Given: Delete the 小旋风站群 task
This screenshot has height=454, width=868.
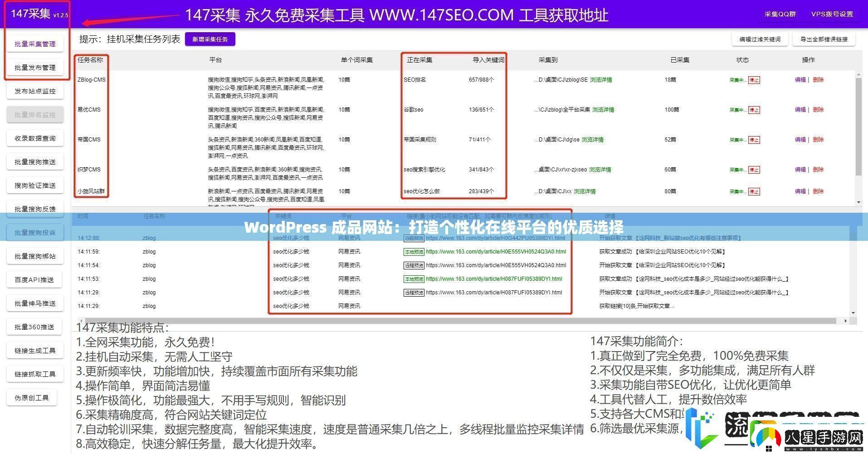Looking at the screenshot, I should 818,191.
